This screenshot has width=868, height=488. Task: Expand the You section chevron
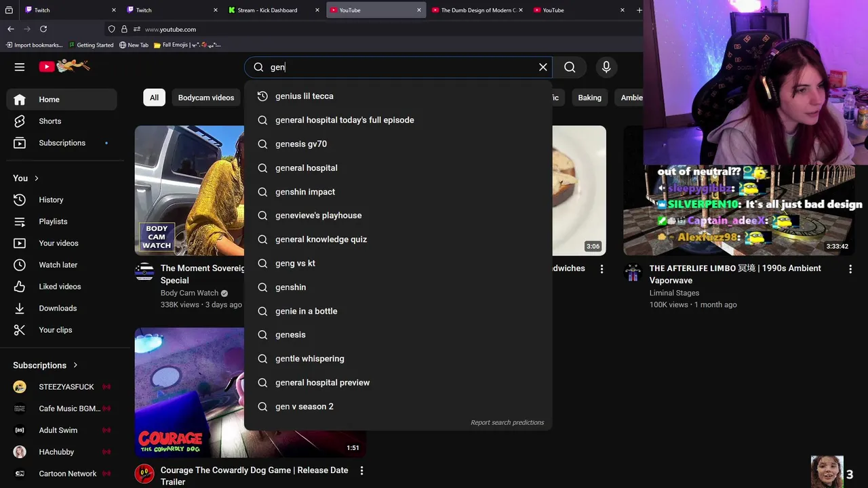coord(37,178)
